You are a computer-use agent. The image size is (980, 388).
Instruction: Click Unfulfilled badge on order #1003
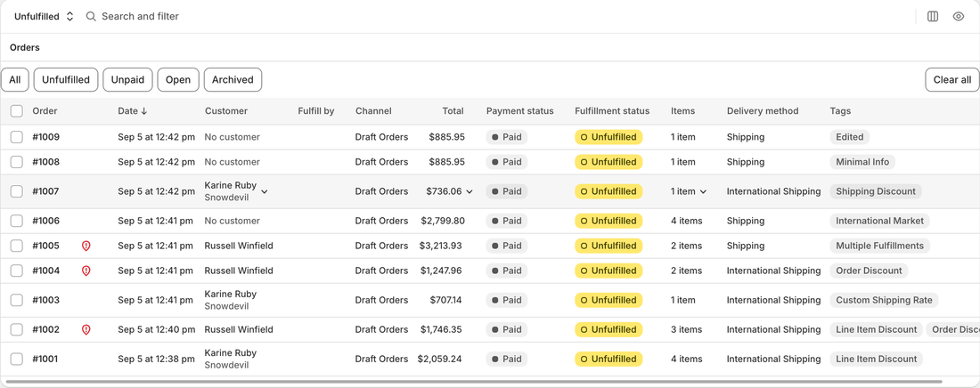608,300
